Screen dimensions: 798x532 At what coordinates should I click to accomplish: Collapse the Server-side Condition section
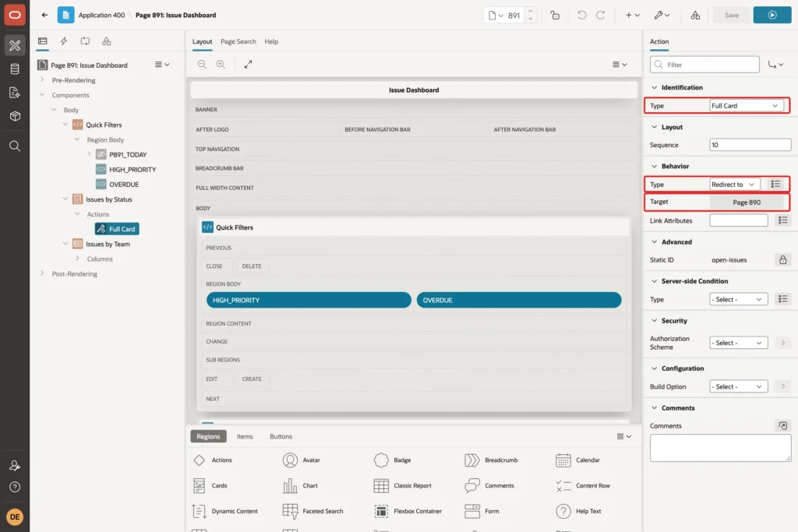(x=655, y=281)
